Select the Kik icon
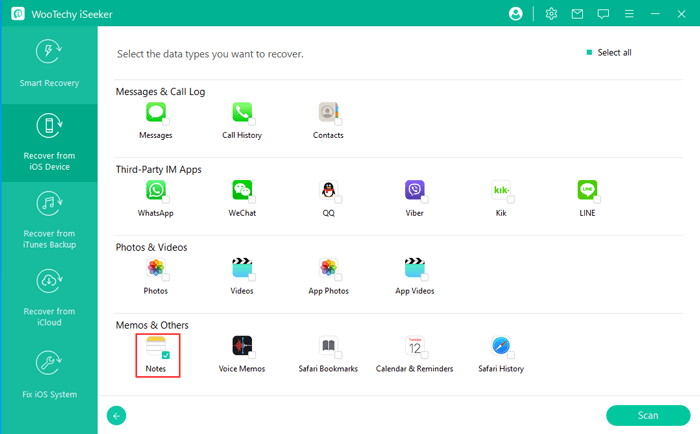Screen dimensions: 700x434 tap(501, 190)
